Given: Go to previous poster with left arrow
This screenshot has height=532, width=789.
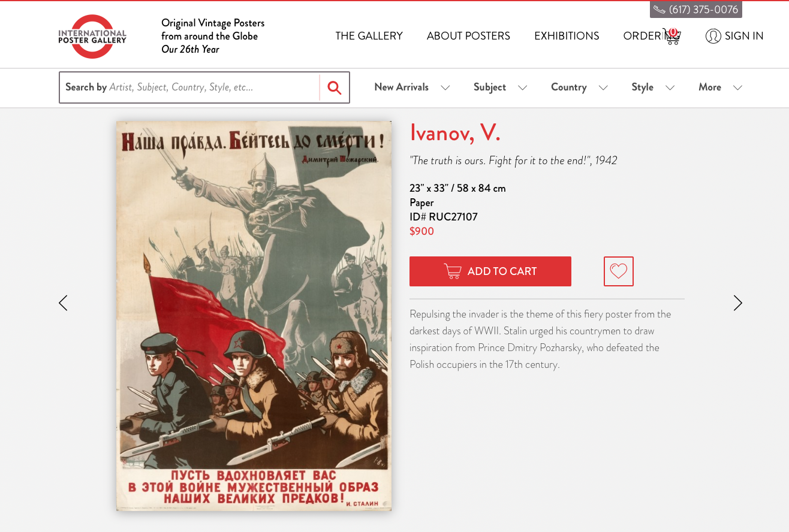Looking at the screenshot, I should tap(63, 303).
